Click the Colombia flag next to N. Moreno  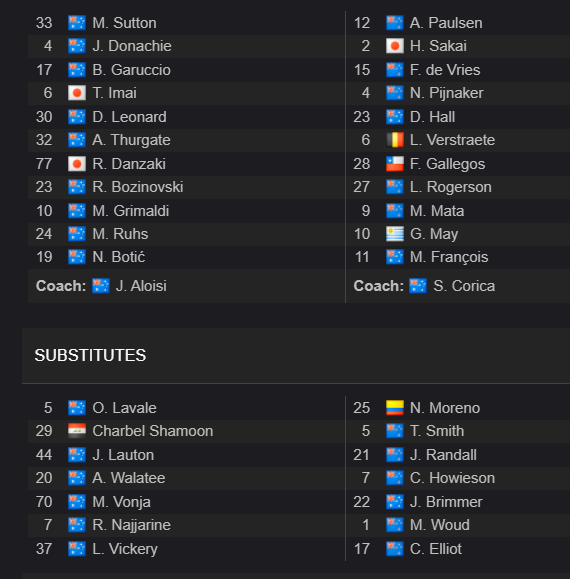395,408
